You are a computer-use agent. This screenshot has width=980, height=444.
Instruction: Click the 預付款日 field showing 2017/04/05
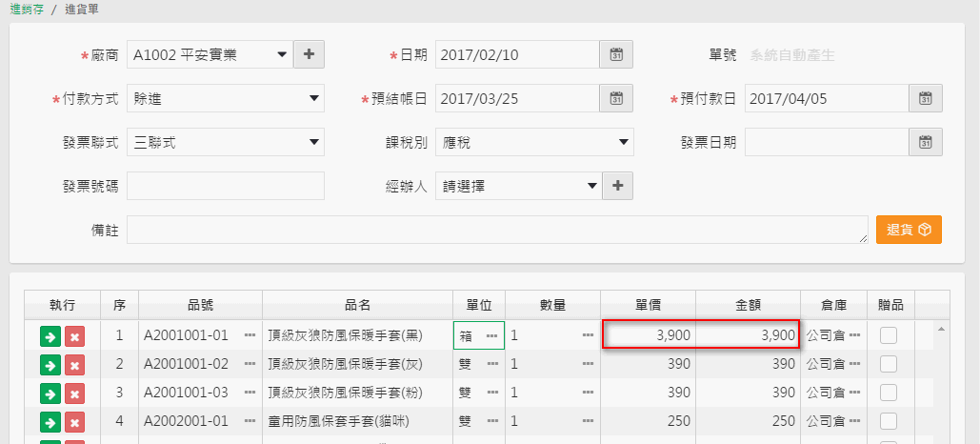pos(827,98)
